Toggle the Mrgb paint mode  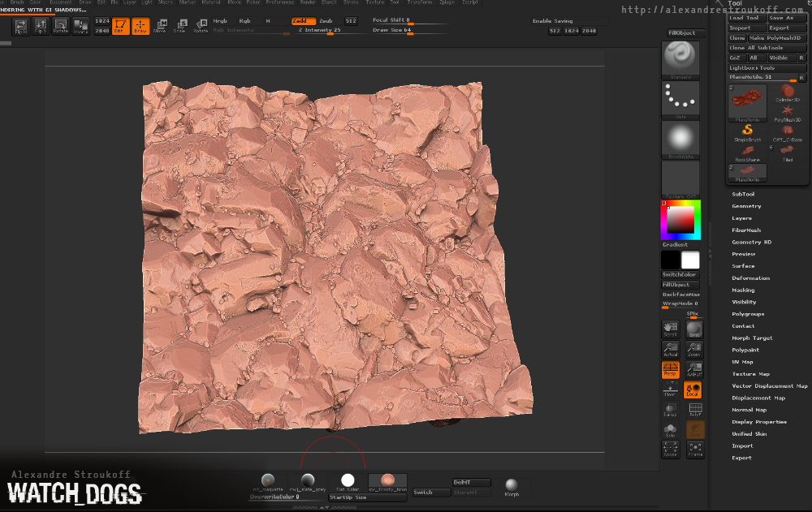[220, 21]
